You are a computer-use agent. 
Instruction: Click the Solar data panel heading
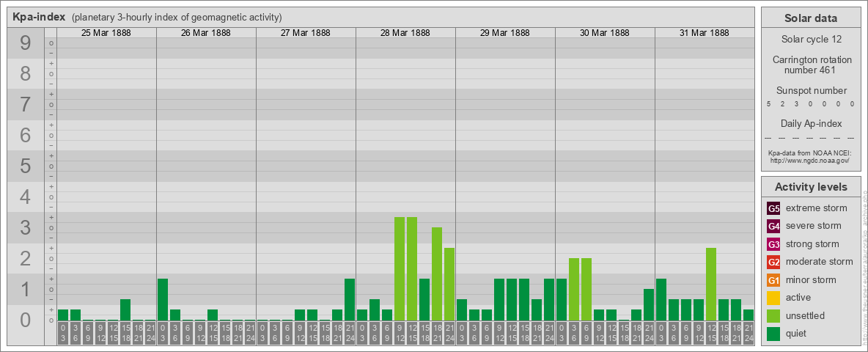(x=811, y=18)
